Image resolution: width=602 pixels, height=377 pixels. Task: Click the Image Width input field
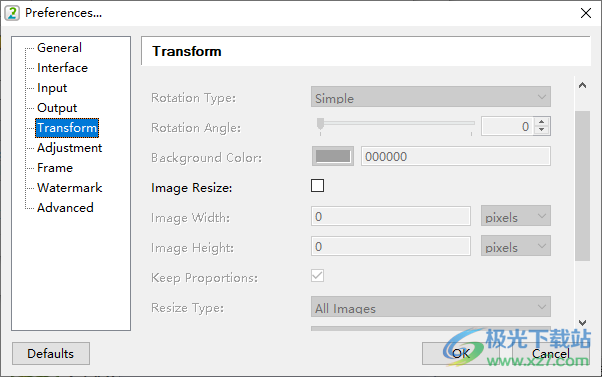click(391, 216)
